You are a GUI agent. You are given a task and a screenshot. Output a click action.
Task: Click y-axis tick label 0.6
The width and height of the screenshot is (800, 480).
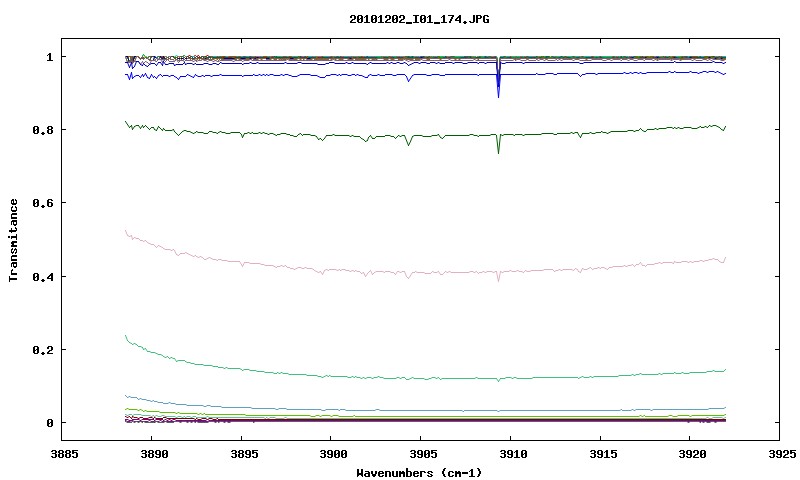[43, 203]
